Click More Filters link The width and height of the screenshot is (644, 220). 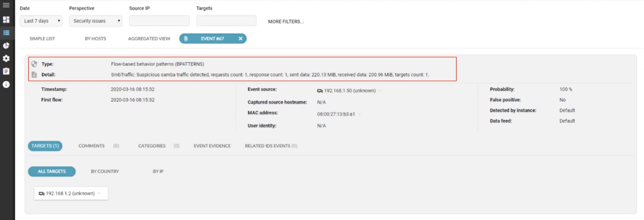(x=286, y=21)
